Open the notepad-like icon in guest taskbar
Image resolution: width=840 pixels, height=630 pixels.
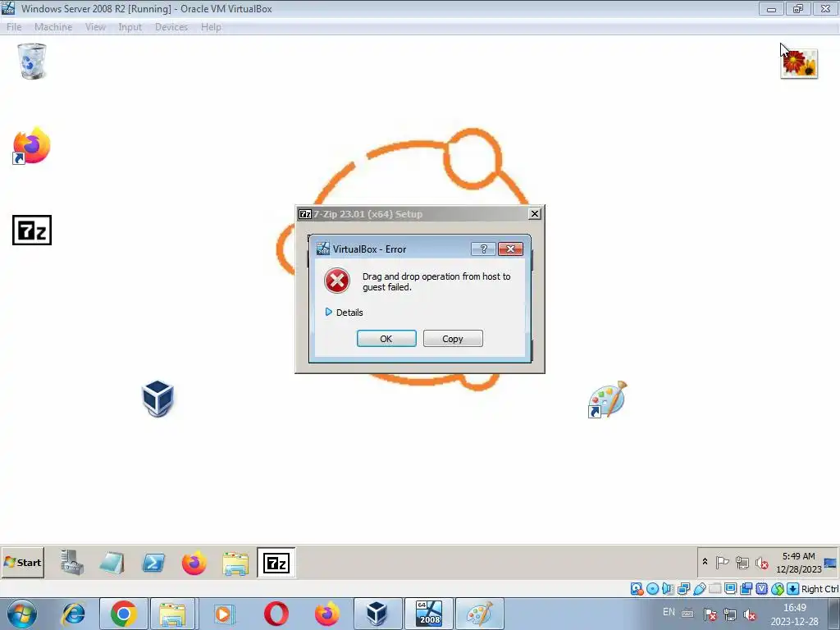[112, 563]
